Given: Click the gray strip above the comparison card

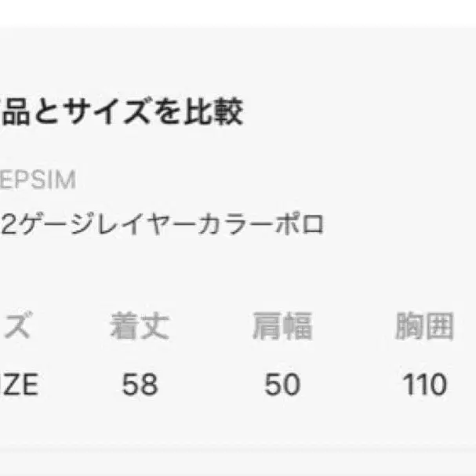Looking at the screenshot, I should coord(235,12).
